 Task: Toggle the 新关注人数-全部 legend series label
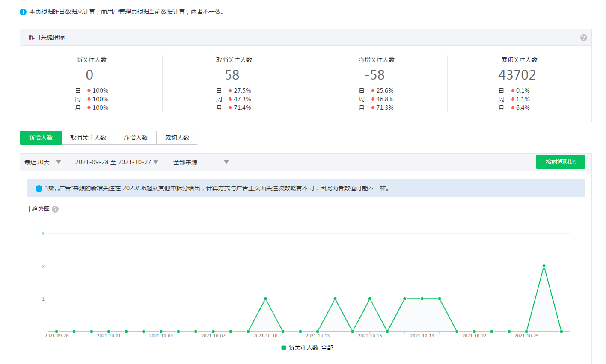pyautogui.click(x=310, y=348)
